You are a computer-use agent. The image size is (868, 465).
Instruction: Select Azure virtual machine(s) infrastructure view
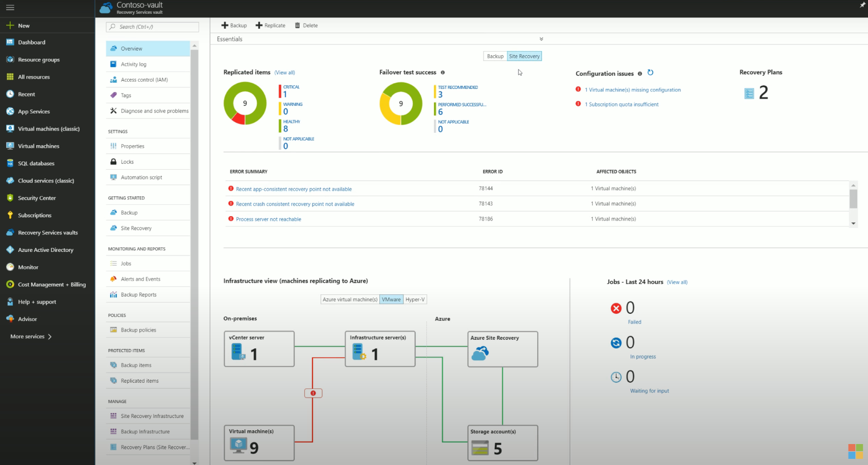350,299
